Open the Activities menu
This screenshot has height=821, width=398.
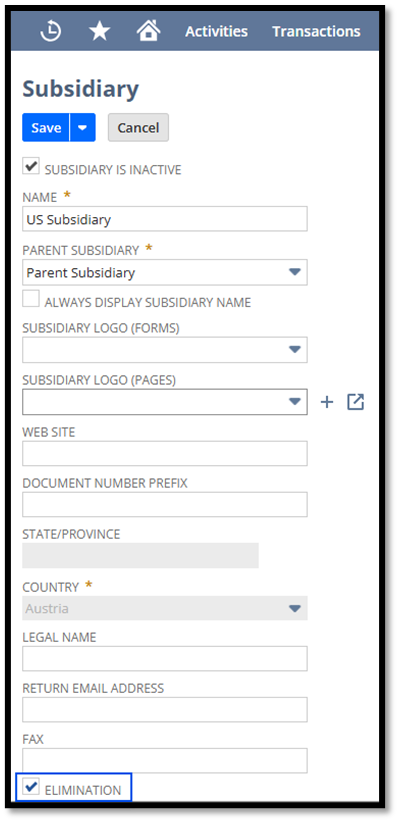[216, 31]
